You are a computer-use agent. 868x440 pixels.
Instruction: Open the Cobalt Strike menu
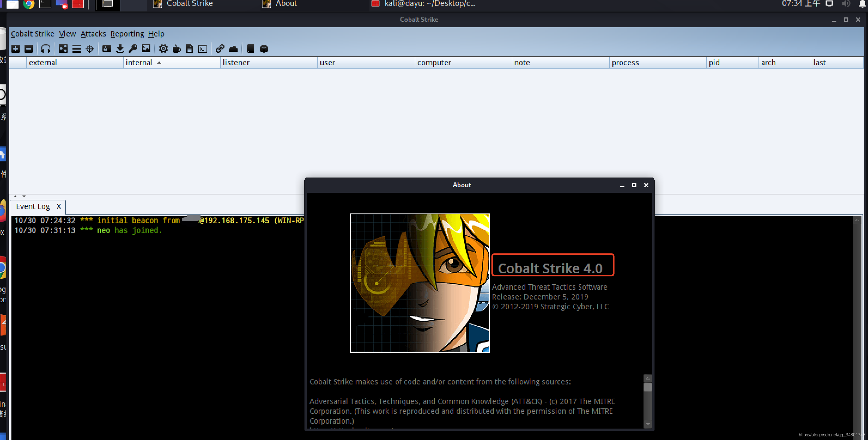(32, 34)
